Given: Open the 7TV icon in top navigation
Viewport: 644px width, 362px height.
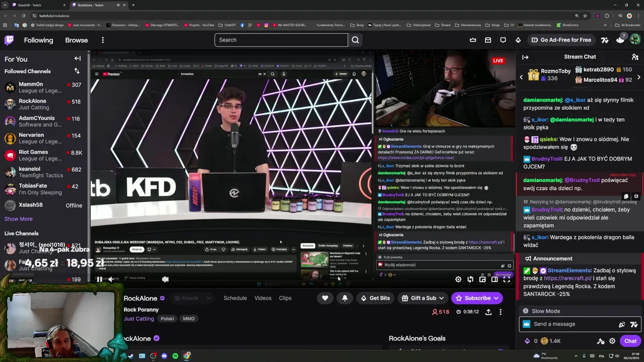Looking at the screenshot, I should point(605,40).
